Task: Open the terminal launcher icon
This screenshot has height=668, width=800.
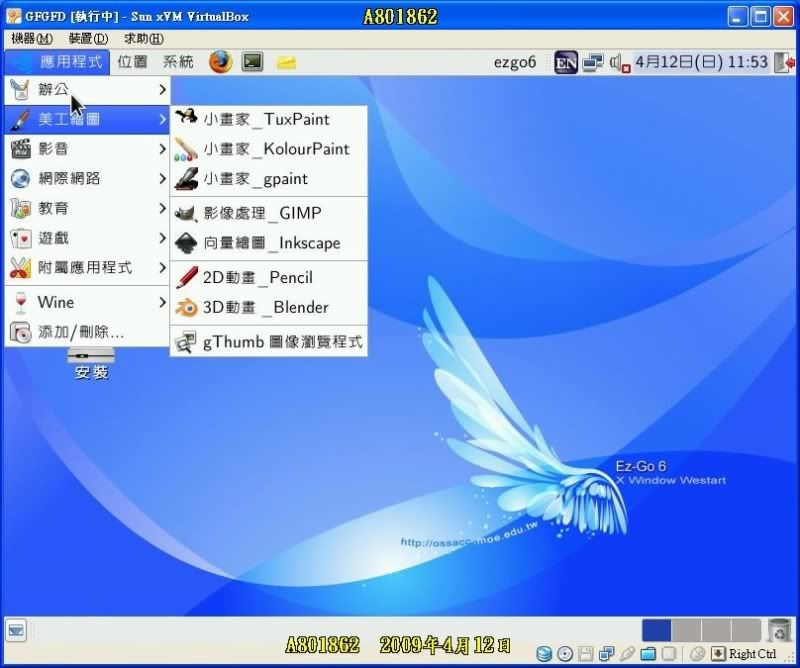Action: click(x=253, y=62)
